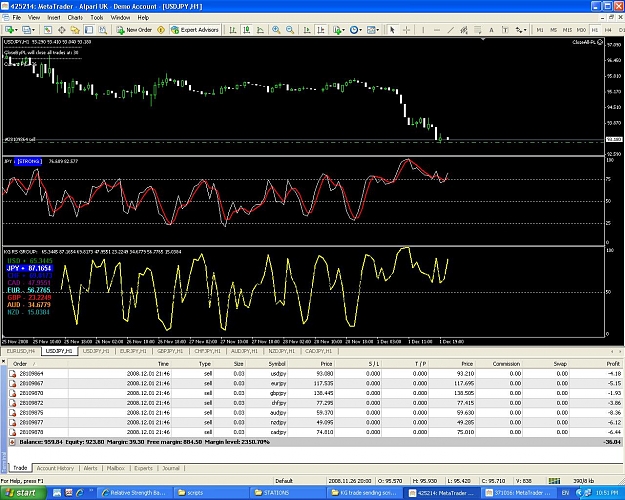
Task: Select the audjpy order 28109875 row
Action: coord(315,413)
